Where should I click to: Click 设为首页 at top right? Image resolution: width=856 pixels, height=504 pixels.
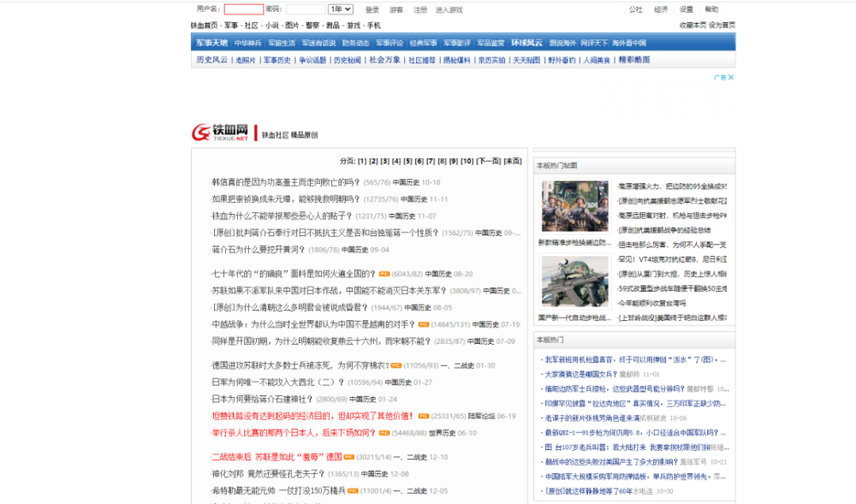click(722, 26)
